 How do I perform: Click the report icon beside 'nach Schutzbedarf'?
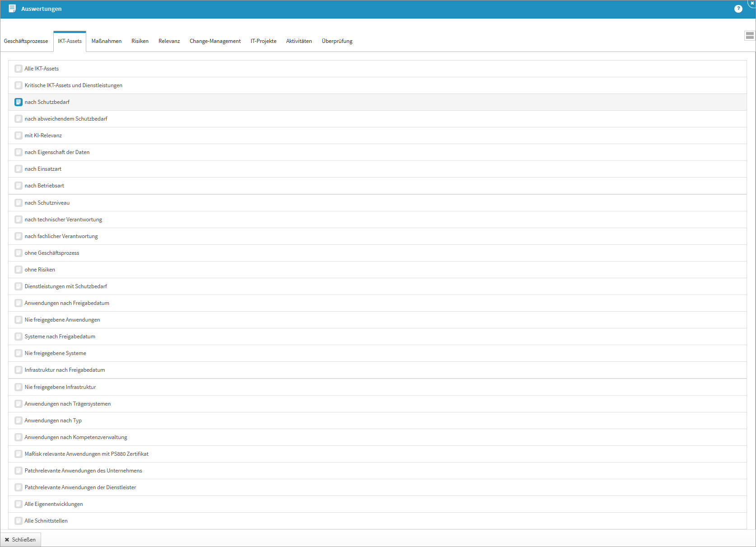[x=19, y=102]
